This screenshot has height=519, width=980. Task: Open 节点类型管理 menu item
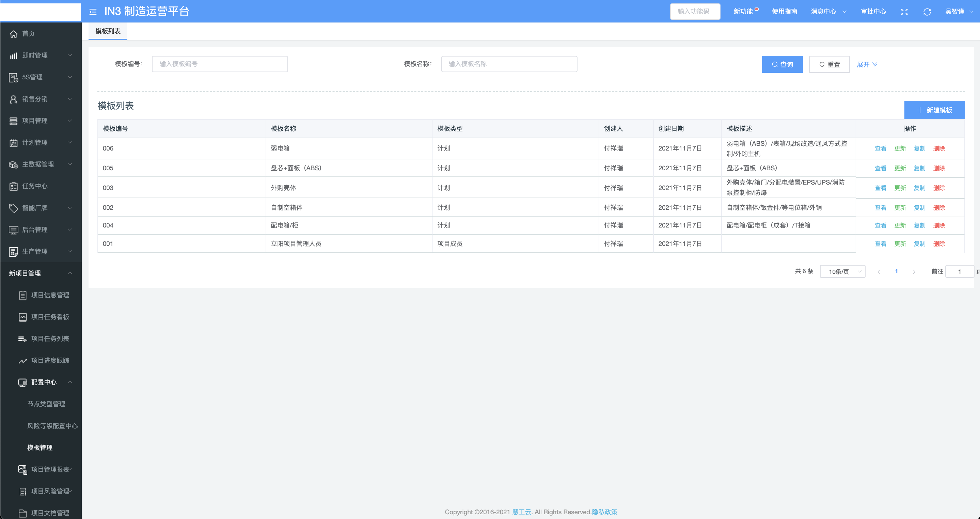coord(46,404)
